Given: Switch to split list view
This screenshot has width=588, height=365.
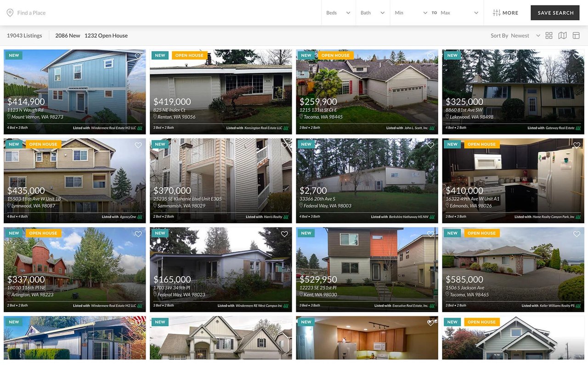Looking at the screenshot, I should 576,35.
